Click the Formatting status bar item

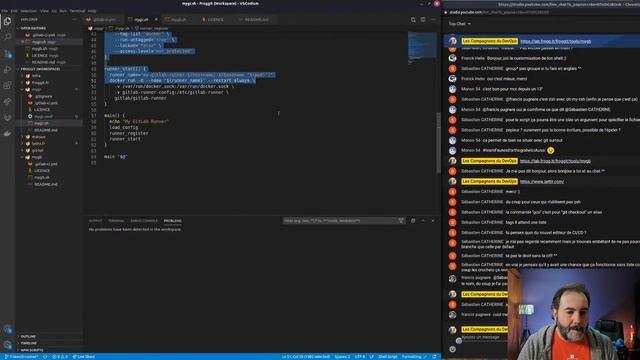(x=414, y=357)
